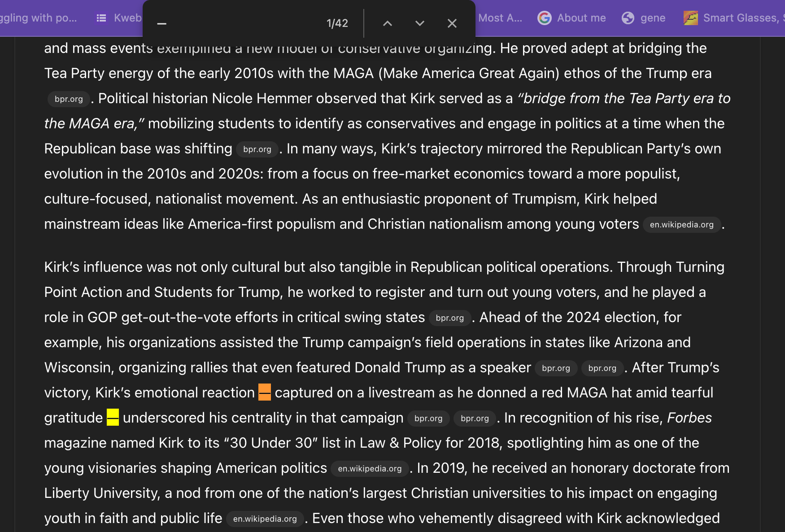Viewport: 785px width, 532px height.
Task: Click the find bar search text field
Action: tap(242, 23)
